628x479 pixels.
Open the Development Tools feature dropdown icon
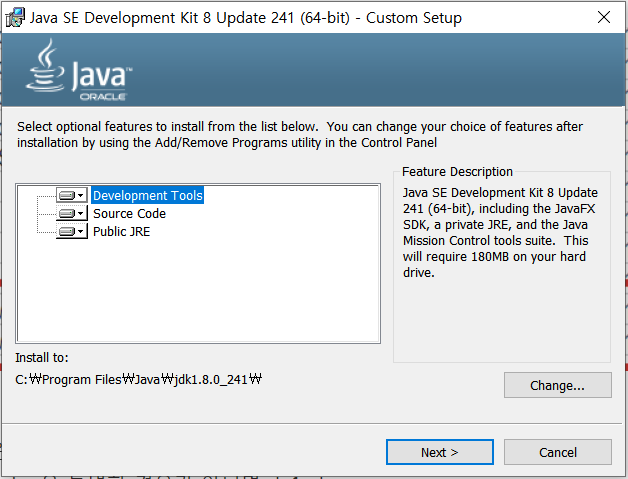tap(72, 195)
